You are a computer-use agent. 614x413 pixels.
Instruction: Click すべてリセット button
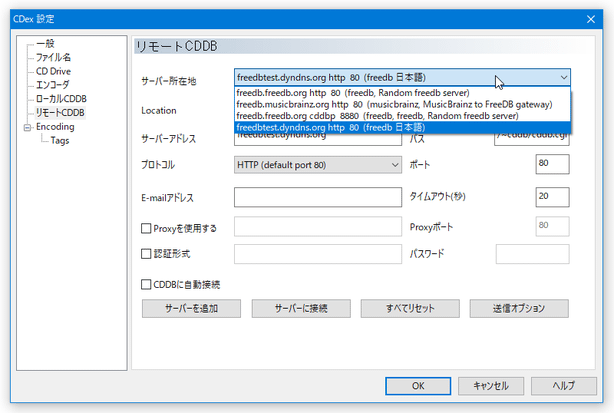coord(410,308)
